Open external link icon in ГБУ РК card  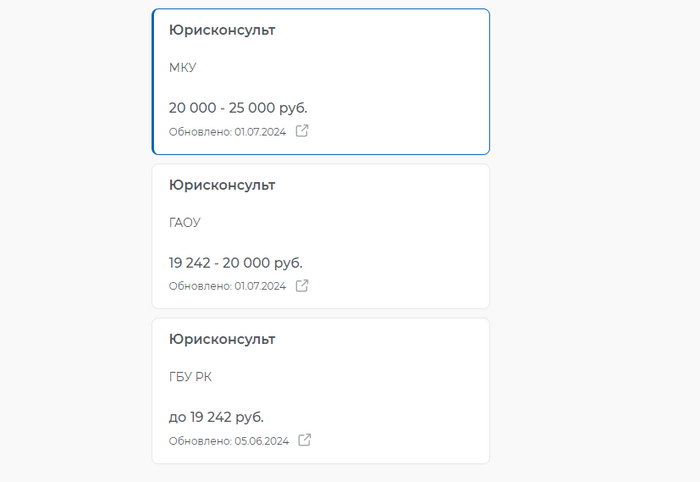(305, 440)
